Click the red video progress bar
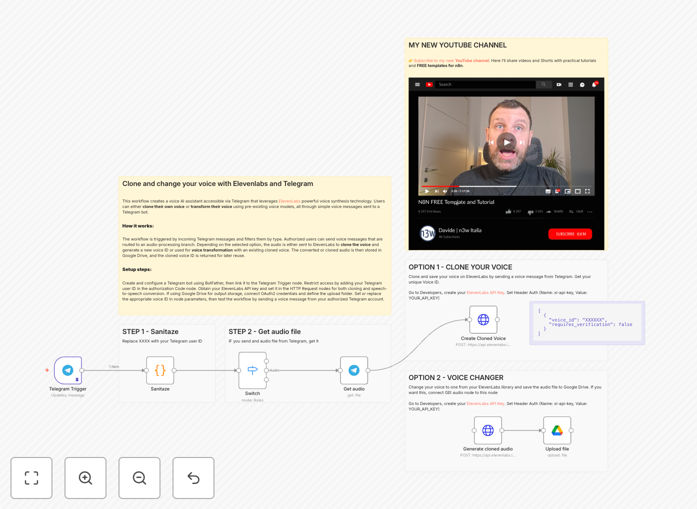The width and height of the screenshot is (697, 509). click(440, 186)
